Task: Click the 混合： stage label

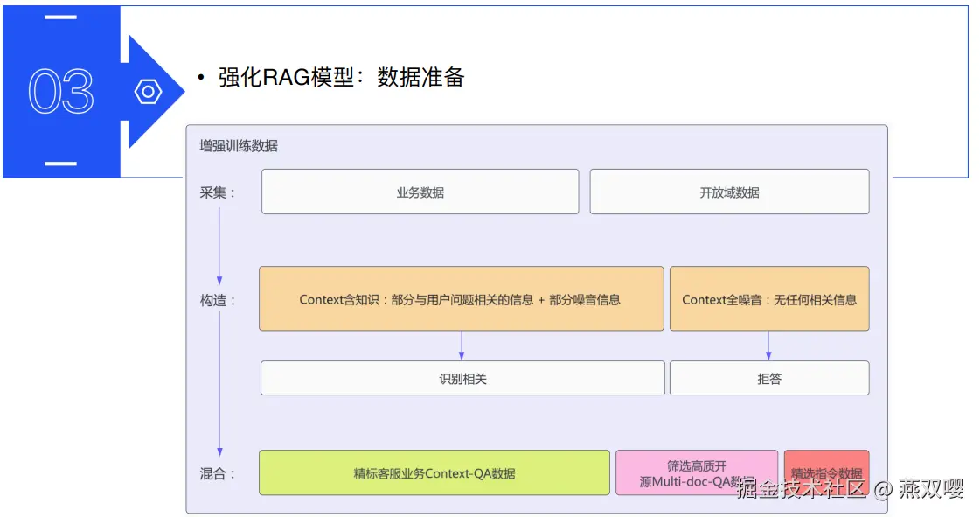Action: click(x=218, y=474)
